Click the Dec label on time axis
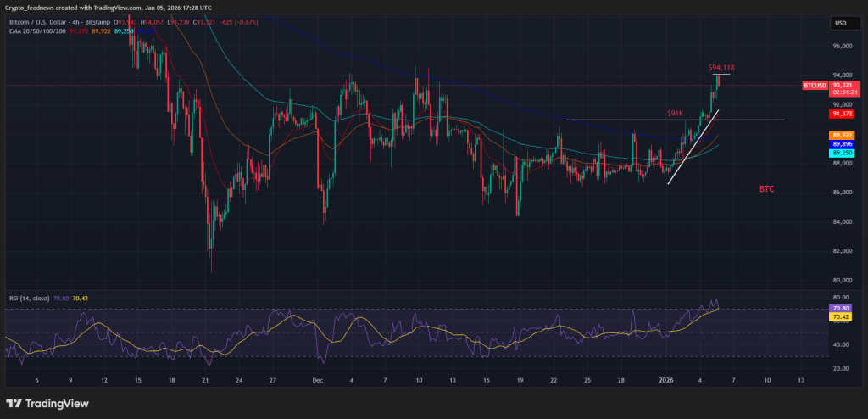868x419 pixels. click(x=317, y=381)
